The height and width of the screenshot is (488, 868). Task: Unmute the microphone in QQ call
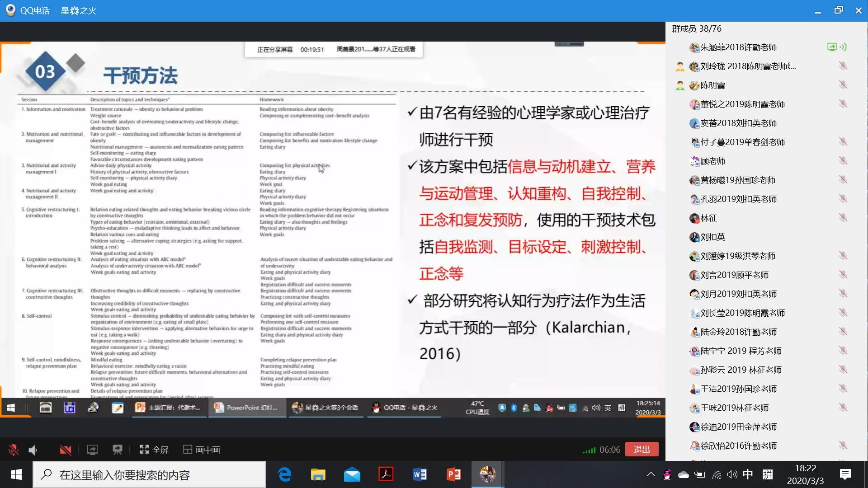point(14,450)
